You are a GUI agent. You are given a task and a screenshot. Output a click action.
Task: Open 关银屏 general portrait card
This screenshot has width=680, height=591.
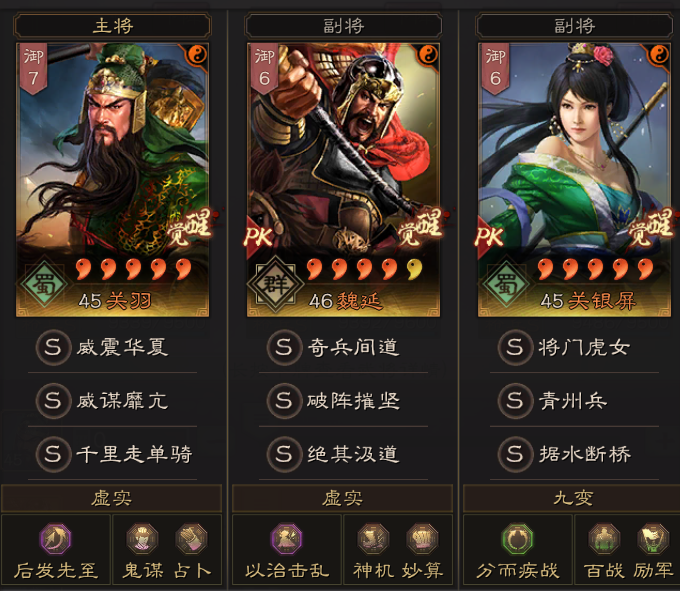574,180
